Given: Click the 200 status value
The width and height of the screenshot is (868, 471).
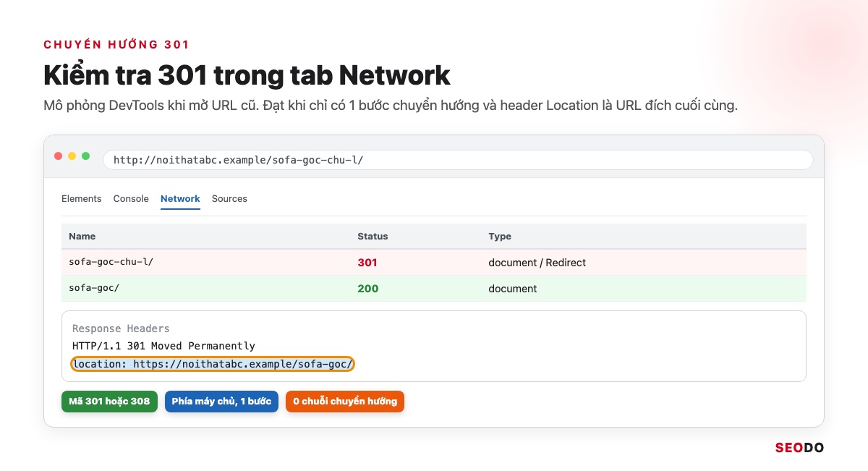Looking at the screenshot, I should (368, 289).
